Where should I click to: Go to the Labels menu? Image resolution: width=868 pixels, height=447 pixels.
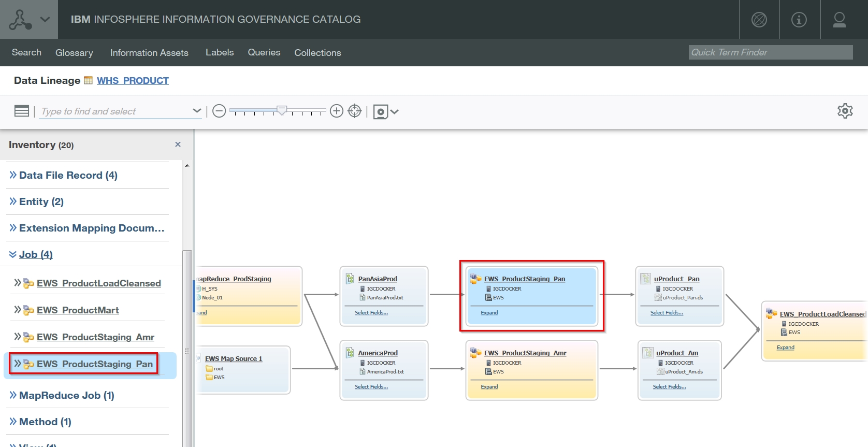220,52
